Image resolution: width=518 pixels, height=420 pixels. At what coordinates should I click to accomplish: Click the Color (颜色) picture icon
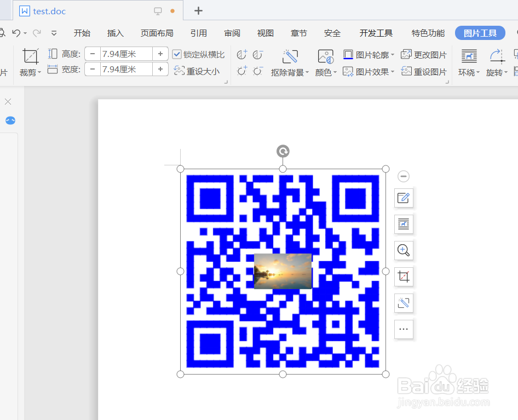point(325,56)
